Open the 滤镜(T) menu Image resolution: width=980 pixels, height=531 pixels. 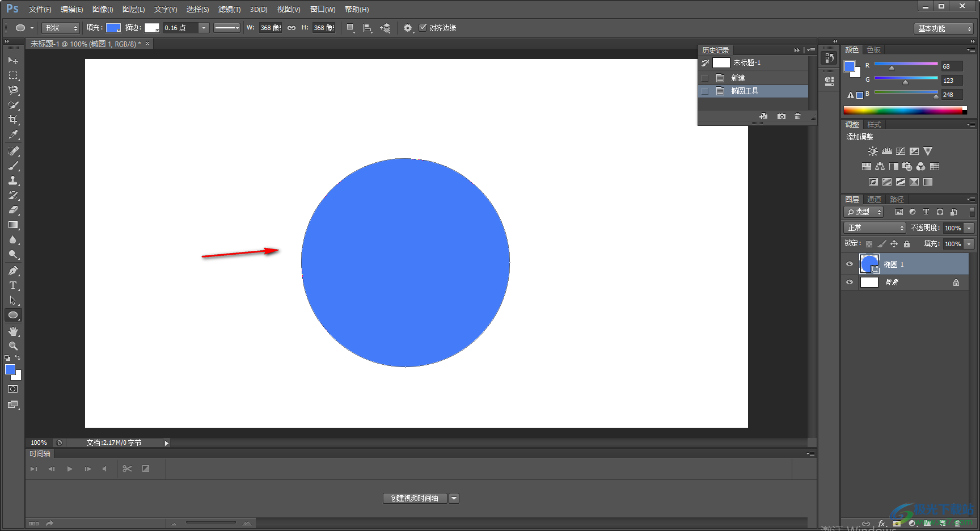(229, 9)
